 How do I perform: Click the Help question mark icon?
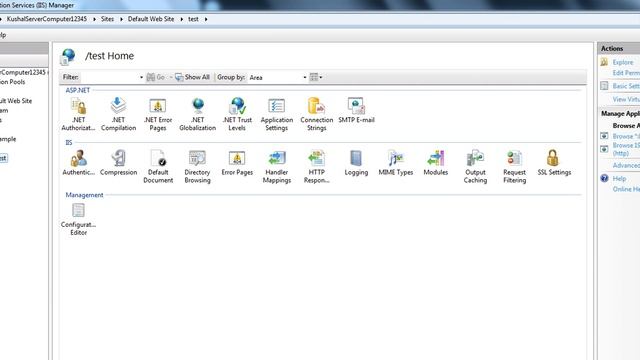(604, 178)
